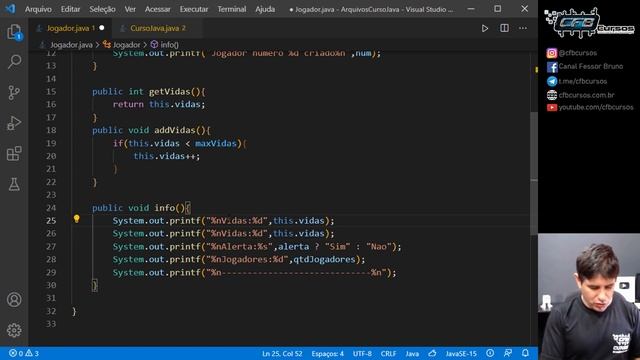Open the Seleção menu
640x360 pixels.
(x=102, y=9)
